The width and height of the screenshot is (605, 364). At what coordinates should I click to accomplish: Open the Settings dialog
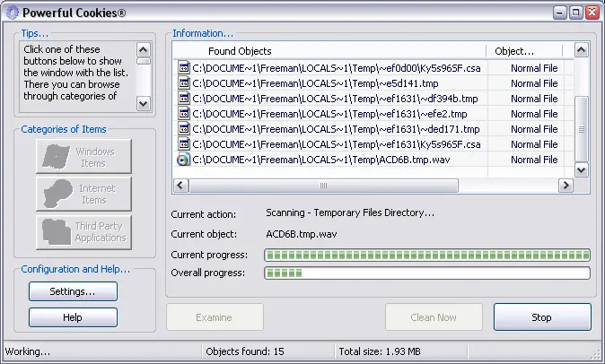coord(73,291)
